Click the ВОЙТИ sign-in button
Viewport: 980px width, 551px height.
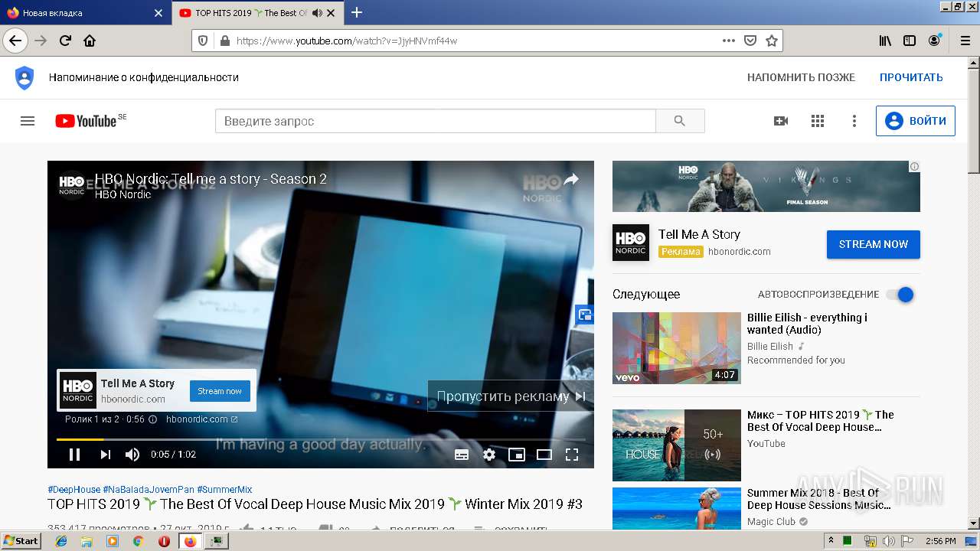pyautogui.click(x=916, y=121)
